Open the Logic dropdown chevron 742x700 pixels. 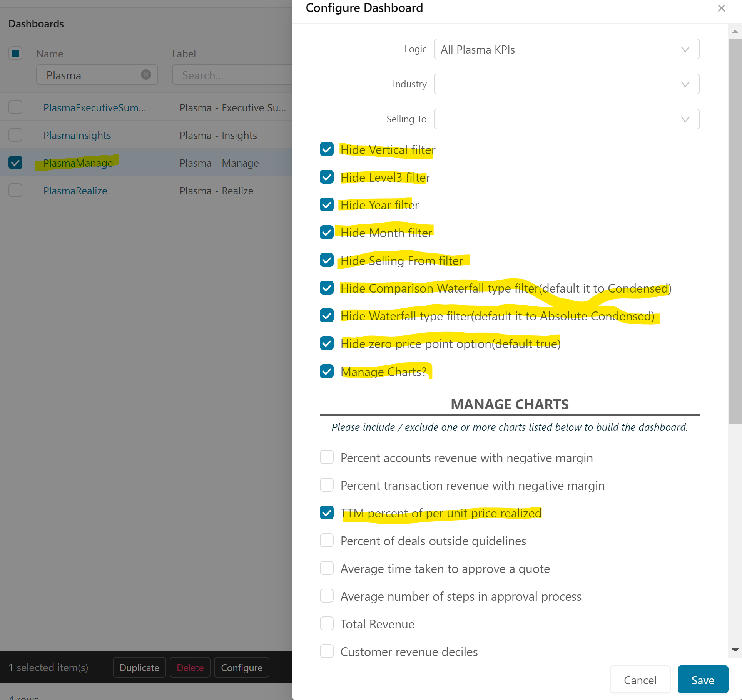tap(685, 49)
